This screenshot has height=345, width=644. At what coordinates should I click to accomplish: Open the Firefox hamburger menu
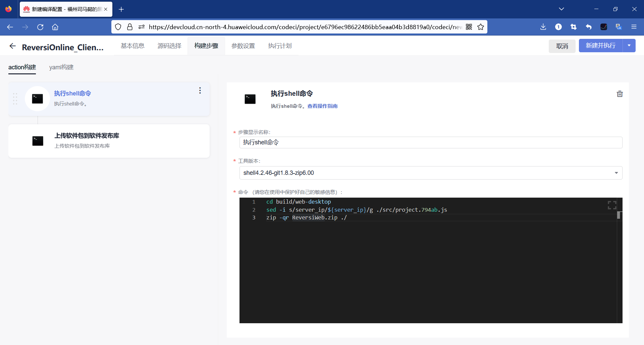tap(634, 27)
